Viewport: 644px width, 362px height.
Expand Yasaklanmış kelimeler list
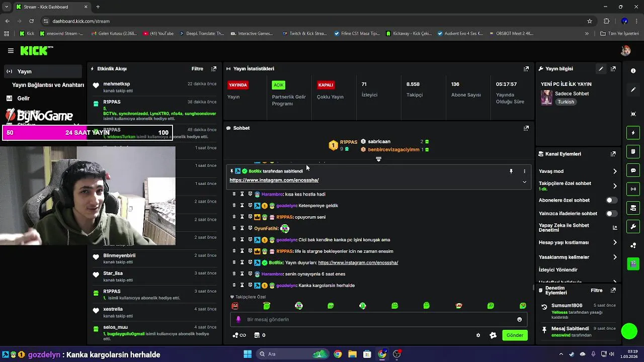[x=615, y=257]
